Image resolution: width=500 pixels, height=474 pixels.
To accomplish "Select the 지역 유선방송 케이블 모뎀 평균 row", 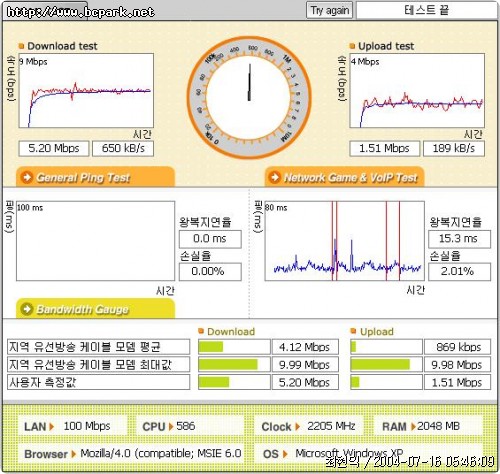I will 98,347.
